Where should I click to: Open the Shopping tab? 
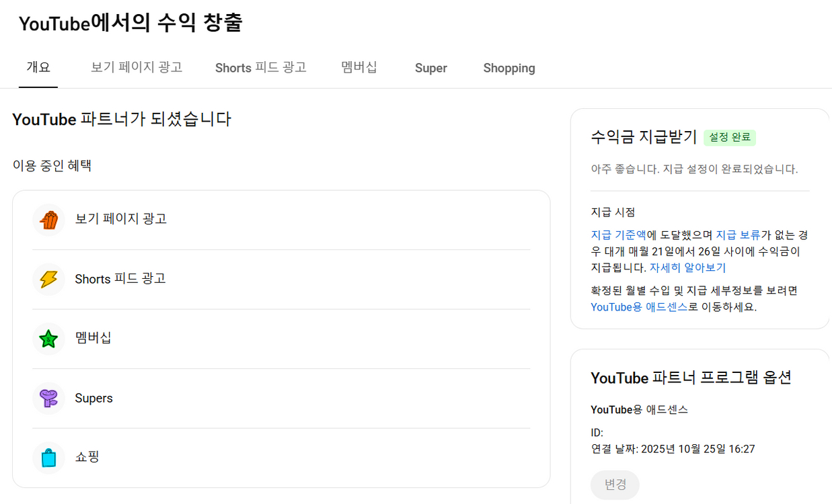[508, 68]
